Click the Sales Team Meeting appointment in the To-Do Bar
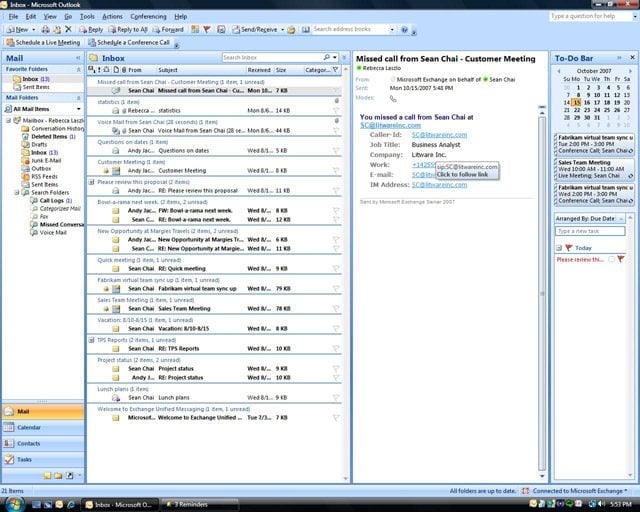 click(594, 169)
